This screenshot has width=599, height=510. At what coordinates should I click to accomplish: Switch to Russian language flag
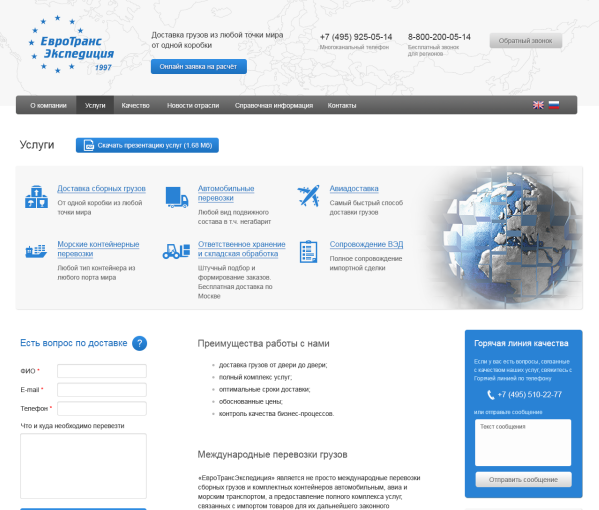pyautogui.click(x=554, y=105)
